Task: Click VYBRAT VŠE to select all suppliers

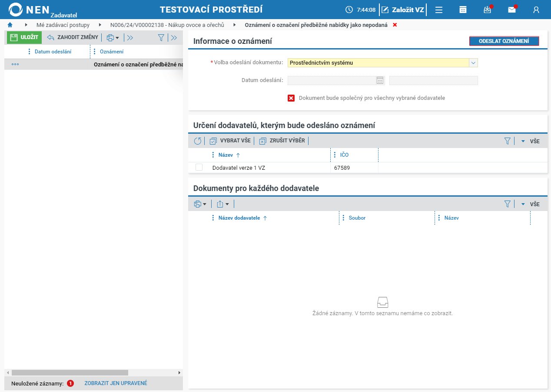Action: pyautogui.click(x=230, y=141)
